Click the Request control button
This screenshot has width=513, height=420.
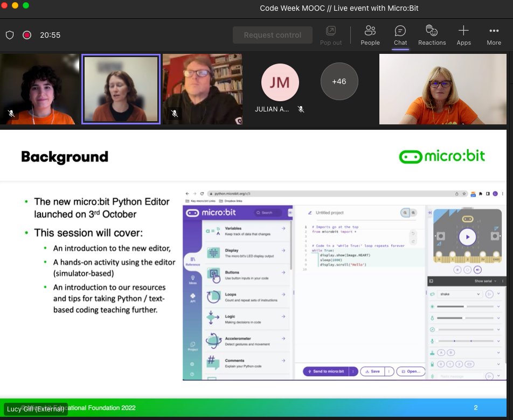click(x=273, y=35)
